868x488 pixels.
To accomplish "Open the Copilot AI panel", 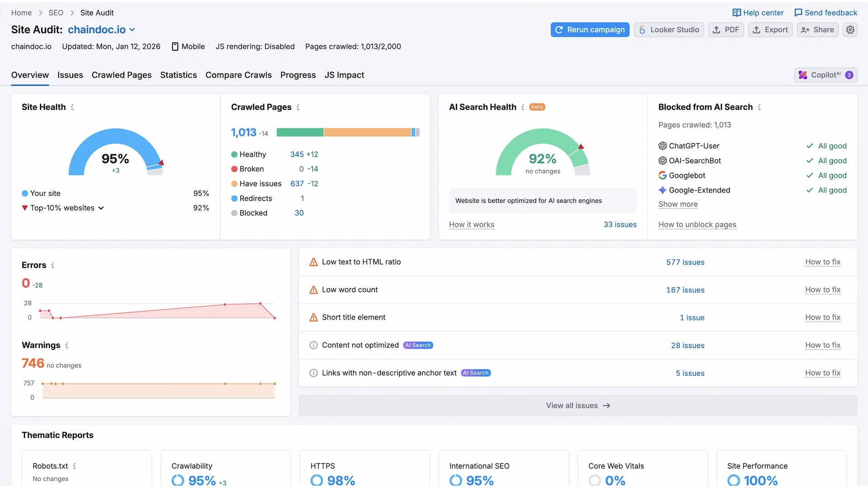I will coord(826,75).
